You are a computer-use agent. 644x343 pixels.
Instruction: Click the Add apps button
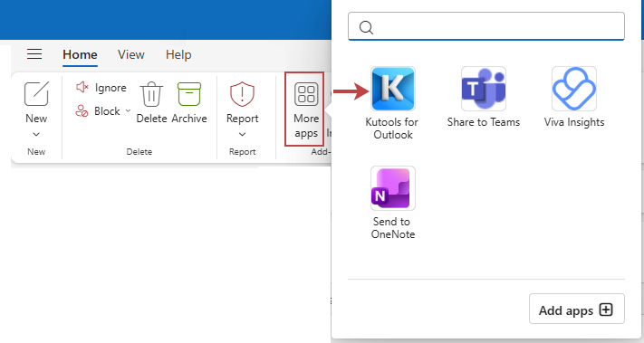(x=577, y=309)
